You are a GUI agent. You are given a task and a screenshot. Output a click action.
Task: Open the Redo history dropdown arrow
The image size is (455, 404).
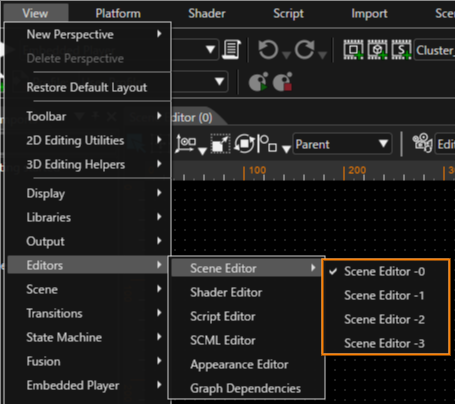coord(322,55)
